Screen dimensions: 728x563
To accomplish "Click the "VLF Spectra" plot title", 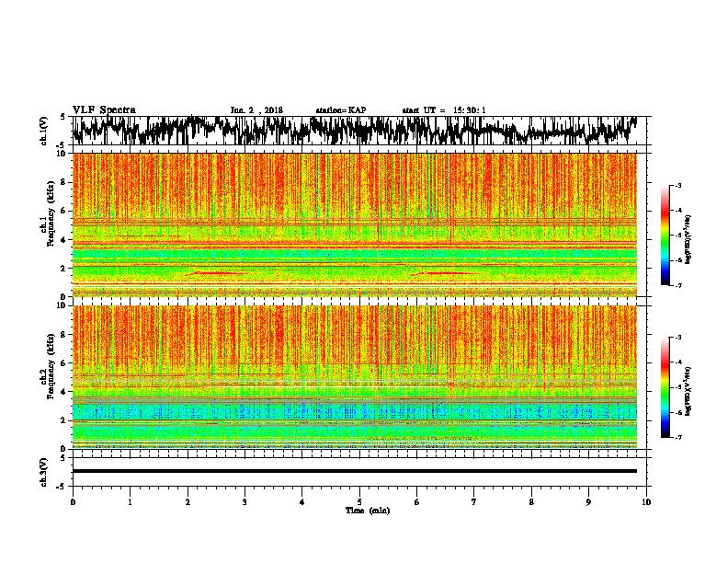I will point(104,110).
